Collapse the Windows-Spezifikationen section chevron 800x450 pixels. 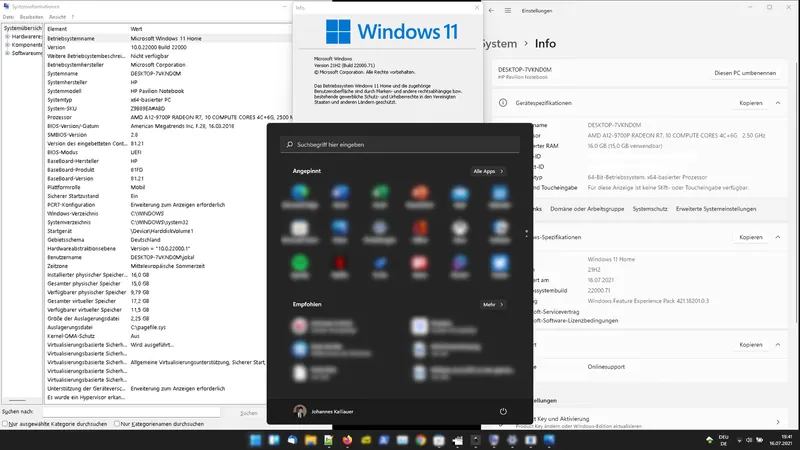[778, 237]
